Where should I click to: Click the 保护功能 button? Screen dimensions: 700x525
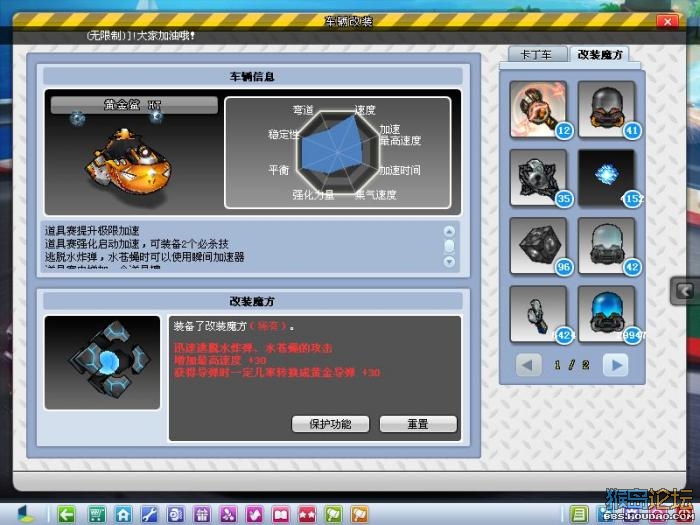330,424
